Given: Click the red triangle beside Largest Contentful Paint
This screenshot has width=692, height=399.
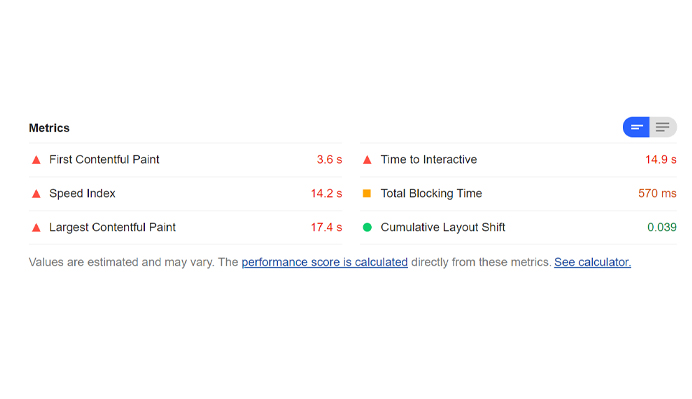Looking at the screenshot, I should (36, 228).
